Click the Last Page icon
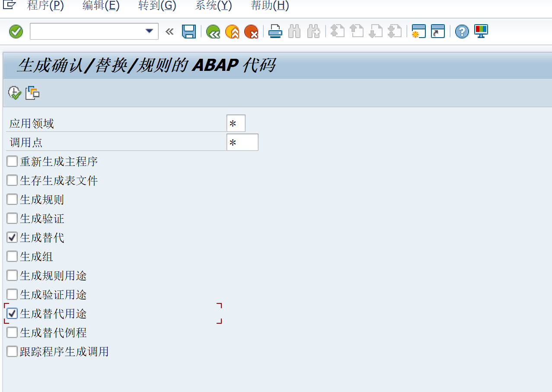Image resolution: width=552 pixels, height=392 pixels. pyautogui.click(x=395, y=32)
